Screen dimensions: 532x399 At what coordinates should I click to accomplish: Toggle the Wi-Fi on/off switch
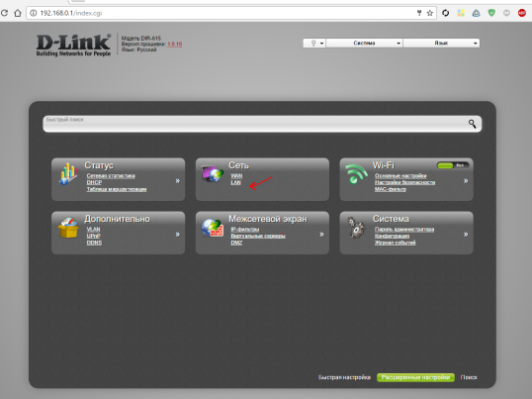pyautogui.click(x=453, y=165)
